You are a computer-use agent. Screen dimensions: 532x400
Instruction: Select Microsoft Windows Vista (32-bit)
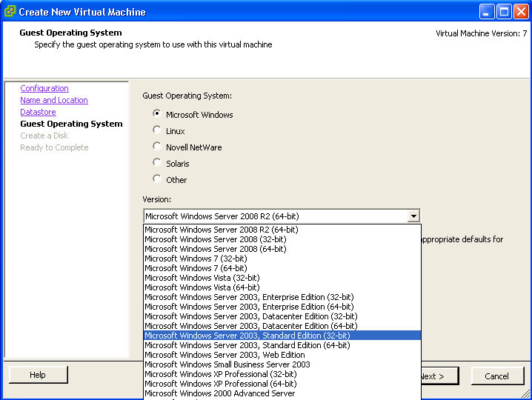282,278
